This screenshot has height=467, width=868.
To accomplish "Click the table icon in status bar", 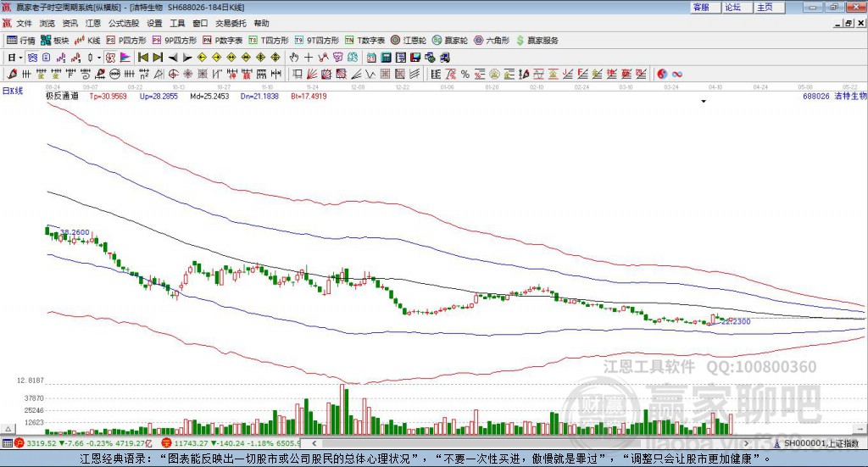I will pos(7,443).
